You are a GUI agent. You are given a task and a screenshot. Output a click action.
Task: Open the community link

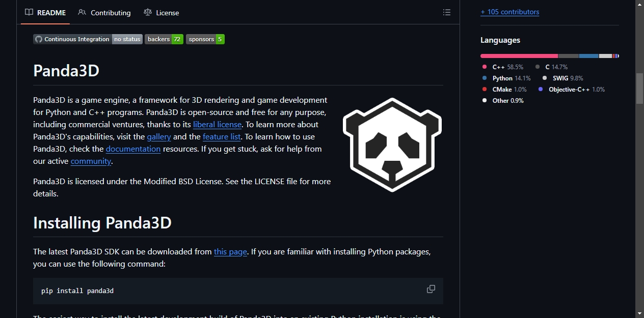pyautogui.click(x=91, y=161)
